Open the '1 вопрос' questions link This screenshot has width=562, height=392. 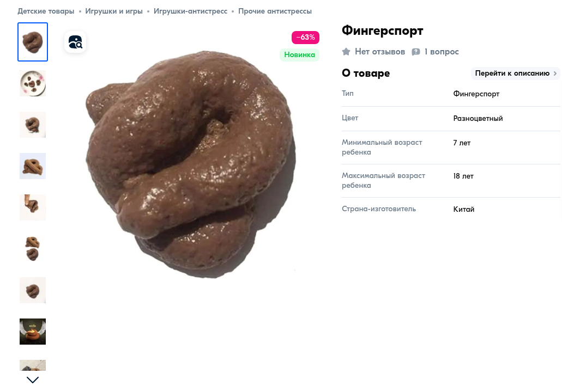[441, 52]
